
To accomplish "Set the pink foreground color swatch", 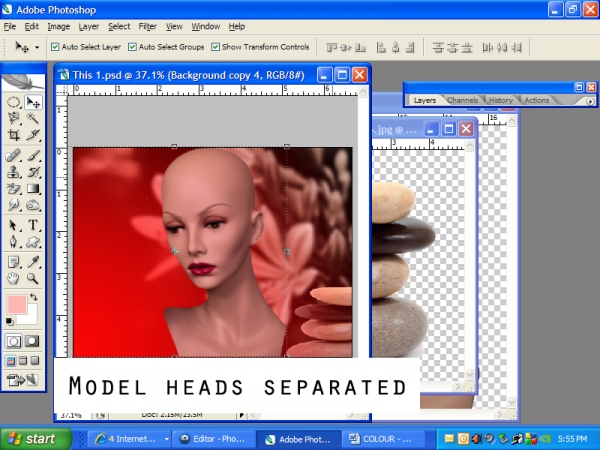I will pos(16,304).
